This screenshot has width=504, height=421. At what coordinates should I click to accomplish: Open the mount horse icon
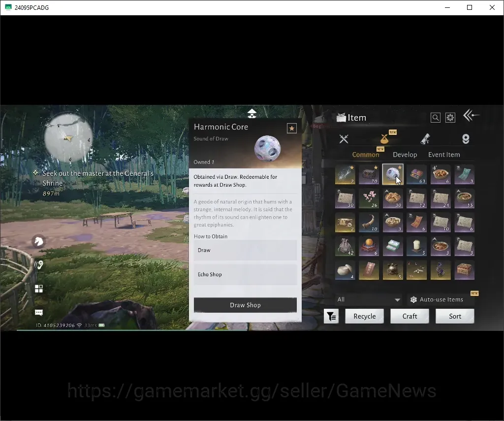tap(39, 241)
